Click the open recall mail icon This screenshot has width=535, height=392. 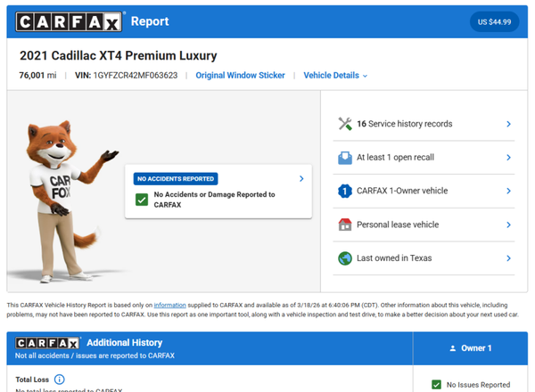[x=345, y=158]
